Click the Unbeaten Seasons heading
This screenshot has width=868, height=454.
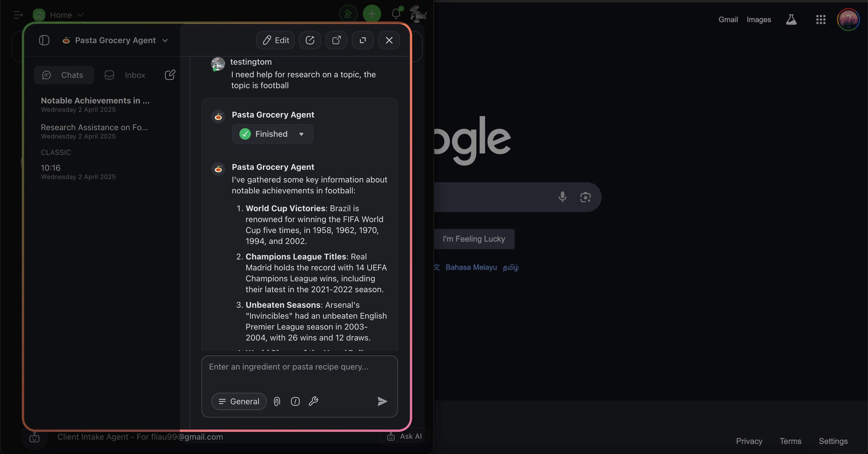pos(283,305)
